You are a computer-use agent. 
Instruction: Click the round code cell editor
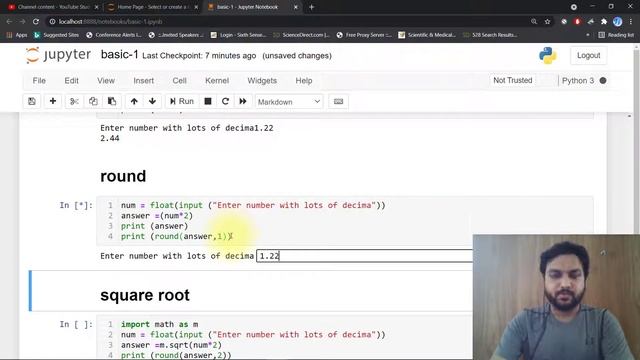point(345,221)
